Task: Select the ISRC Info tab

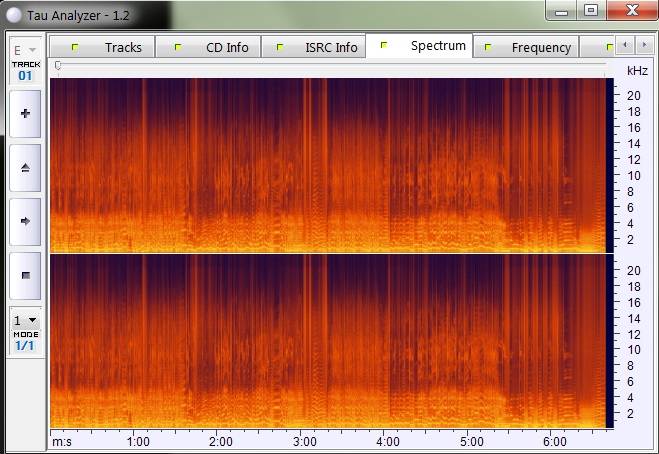Action: coord(320,47)
